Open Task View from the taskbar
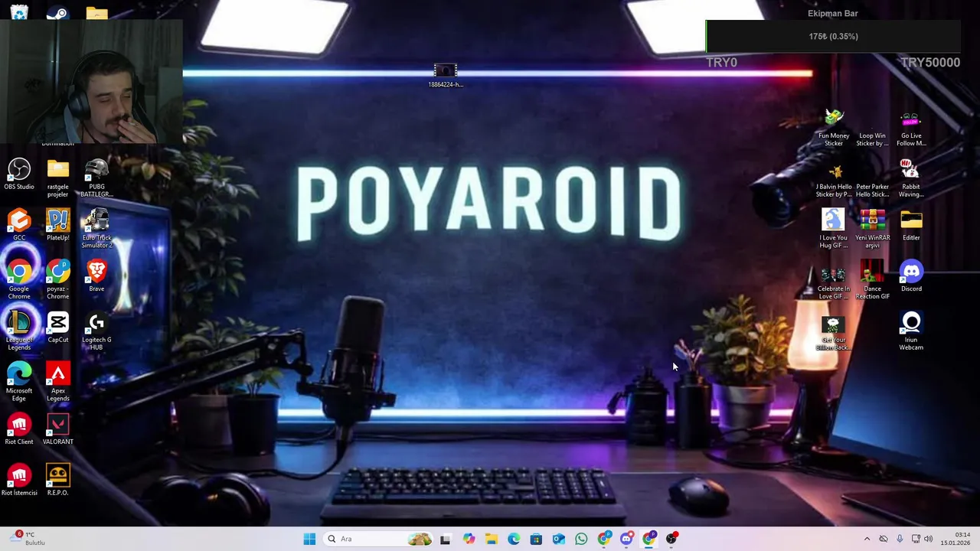 [x=446, y=539]
